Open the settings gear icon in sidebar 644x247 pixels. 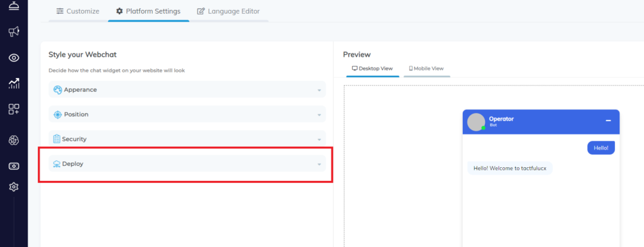coord(14,187)
